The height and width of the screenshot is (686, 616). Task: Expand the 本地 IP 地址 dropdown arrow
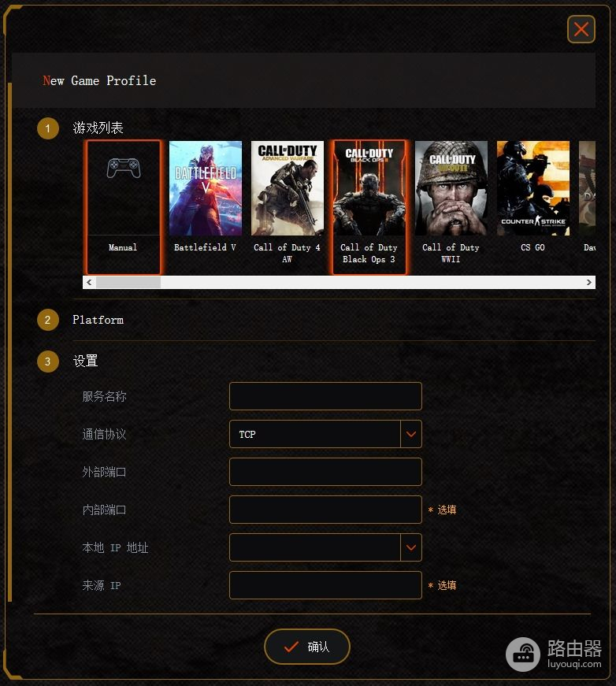tap(411, 547)
